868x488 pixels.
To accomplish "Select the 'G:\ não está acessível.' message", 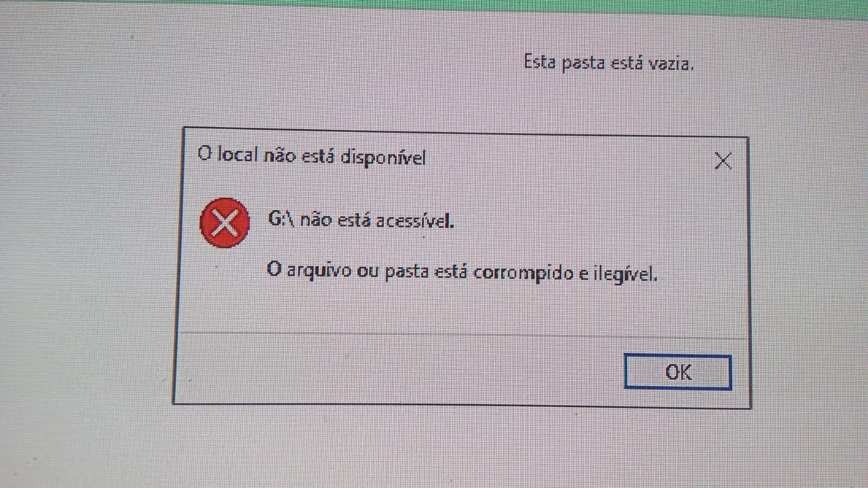I will point(361,220).
